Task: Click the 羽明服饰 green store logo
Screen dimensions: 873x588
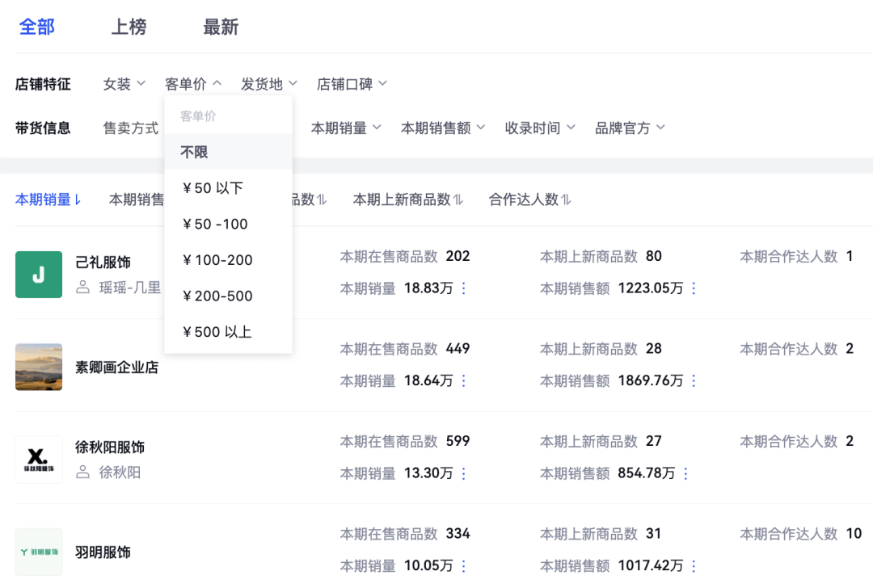Action: [x=39, y=552]
